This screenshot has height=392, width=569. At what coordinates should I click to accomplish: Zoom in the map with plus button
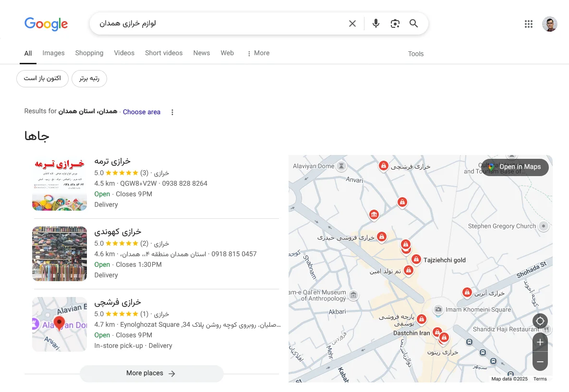pyautogui.click(x=540, y=342)
